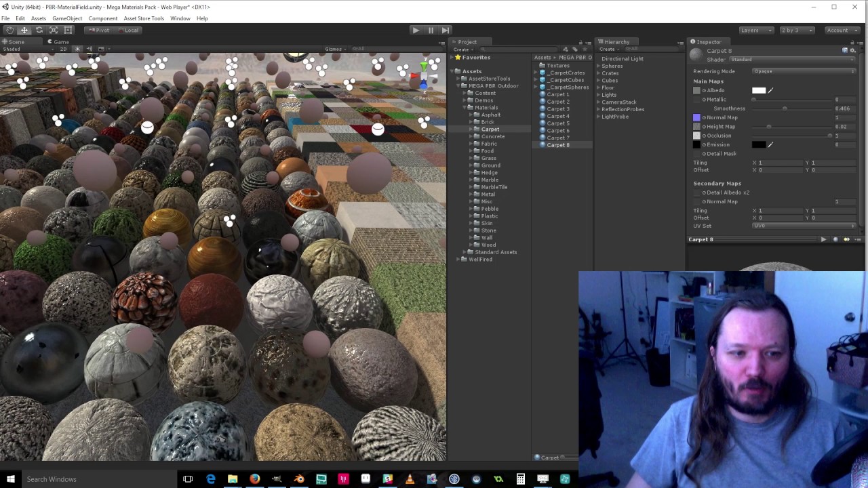868x488 pixels.
Task: Select the _CarpetCubes prefab
Action: (561, 80)
